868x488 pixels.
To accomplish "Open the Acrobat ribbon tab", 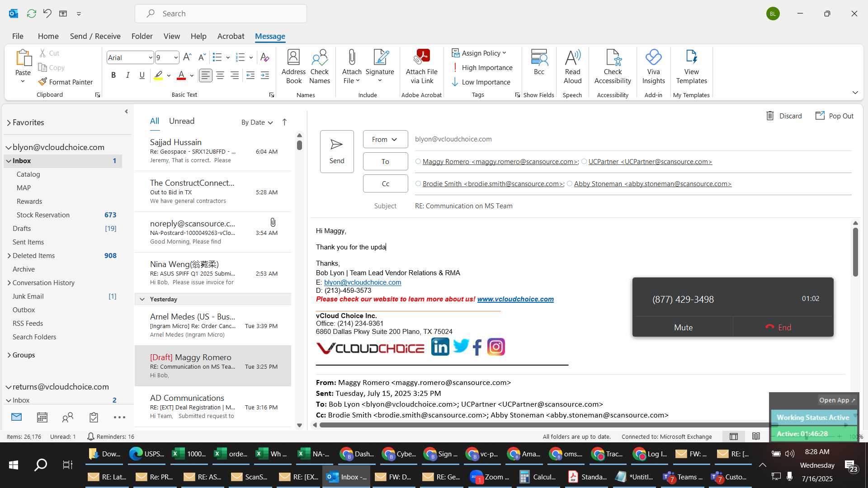I will point(231,36).
